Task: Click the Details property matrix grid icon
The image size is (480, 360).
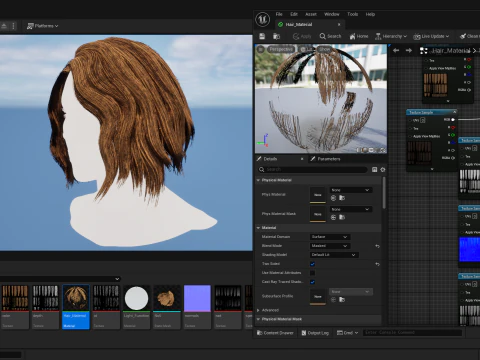Action: [374, 170]
